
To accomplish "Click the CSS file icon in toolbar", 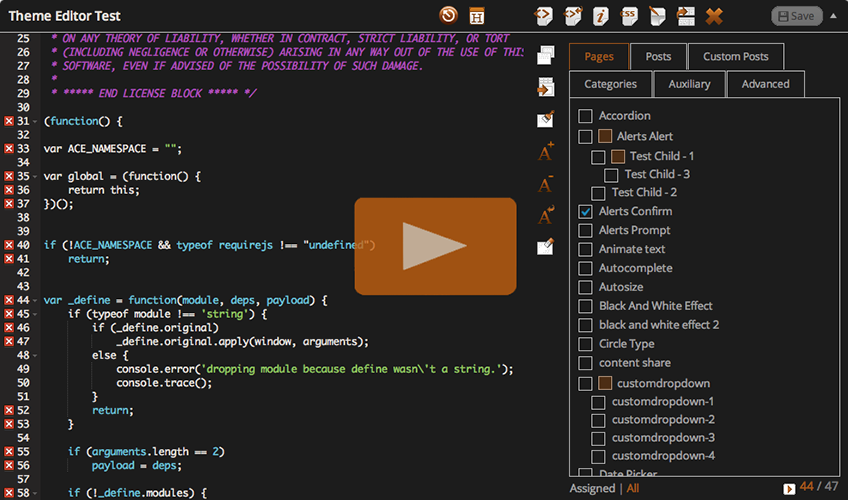I will 628,15.
